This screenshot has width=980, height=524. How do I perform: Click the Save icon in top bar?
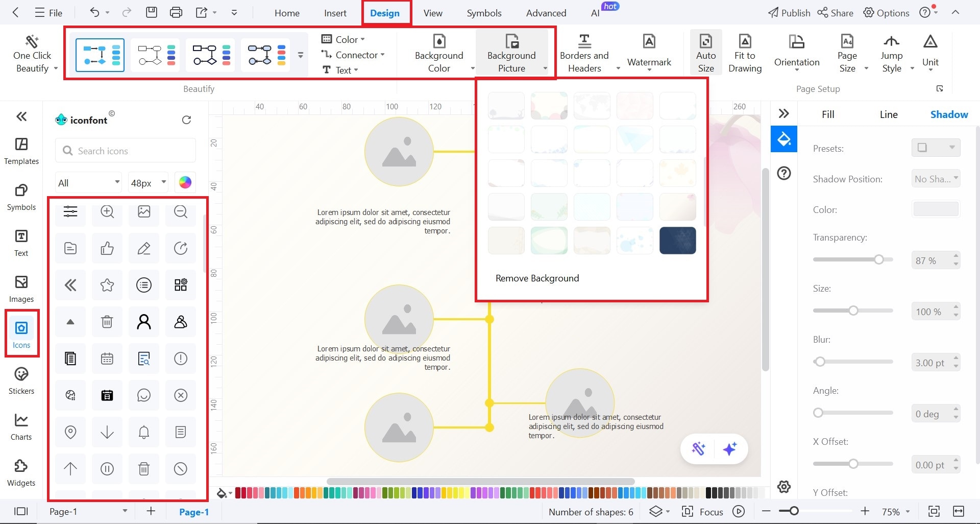[x=152, y=12]
